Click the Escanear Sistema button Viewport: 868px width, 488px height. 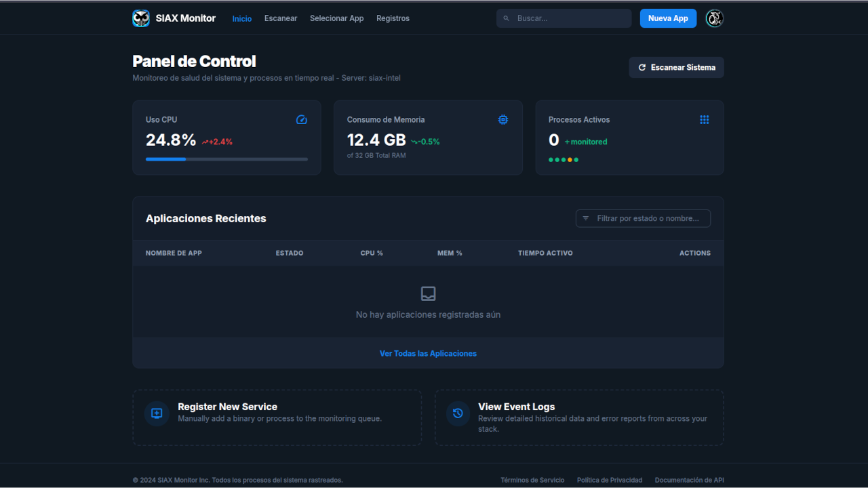(676, 68)
